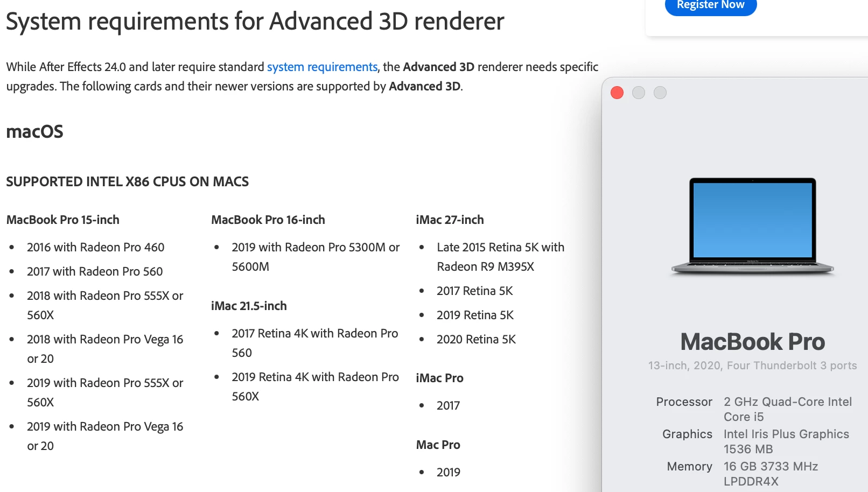Click '2017 with Radeon Pro 560' item
This screenshot has width=868, height=492.
tap(95, 271)
